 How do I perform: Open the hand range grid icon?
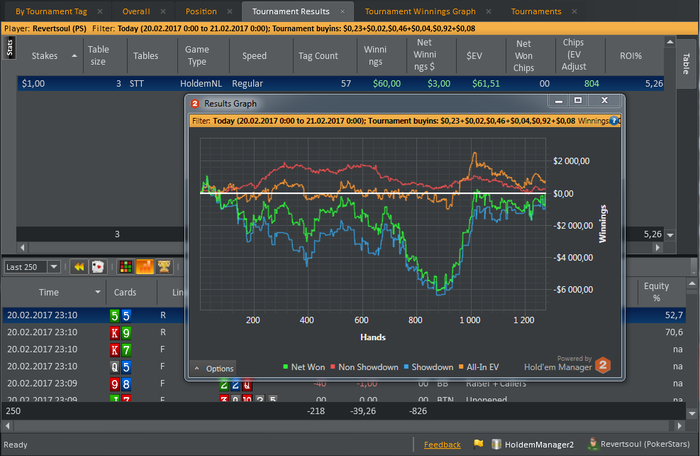125,267
